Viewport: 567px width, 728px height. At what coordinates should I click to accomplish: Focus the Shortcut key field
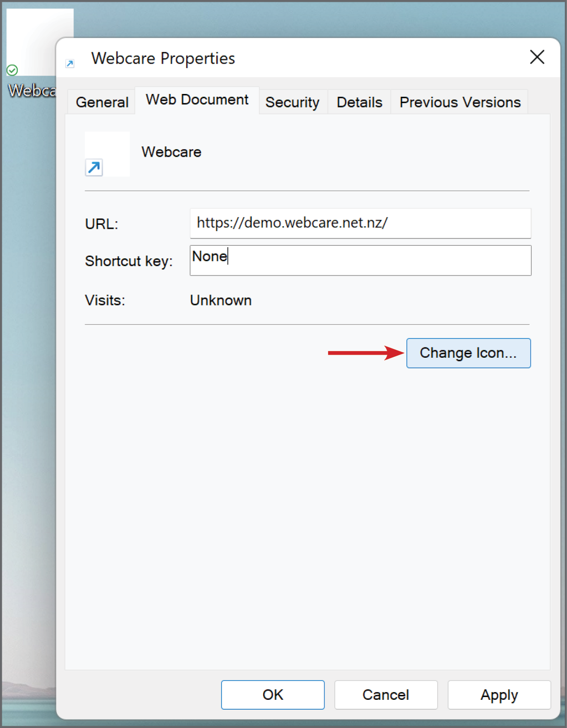click(360, 260)
